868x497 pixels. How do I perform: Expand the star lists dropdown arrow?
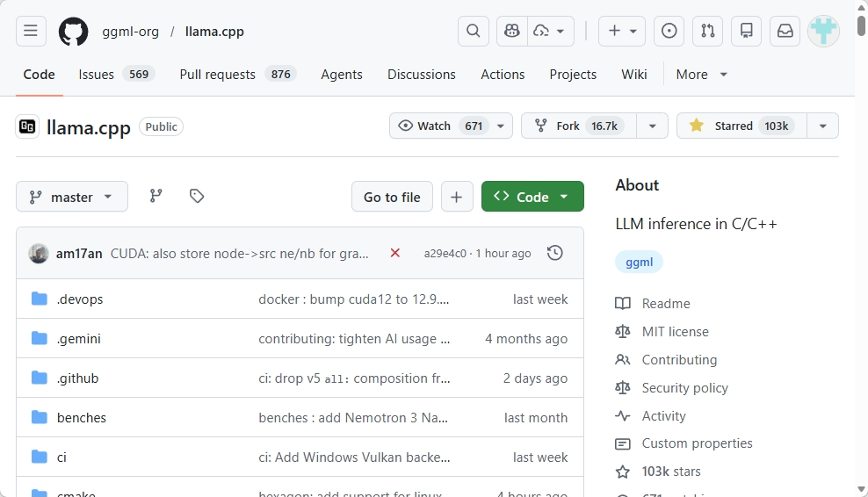pyautogui.click(x=822, y=126)
